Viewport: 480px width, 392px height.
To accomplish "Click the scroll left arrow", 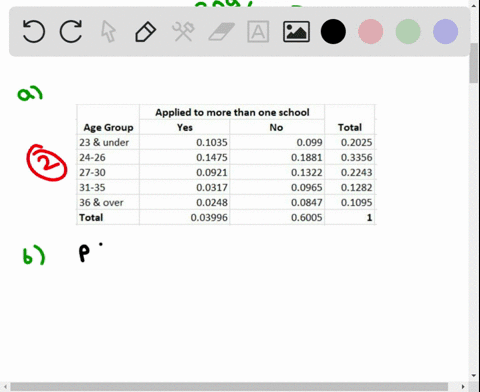I will [5, 387].
